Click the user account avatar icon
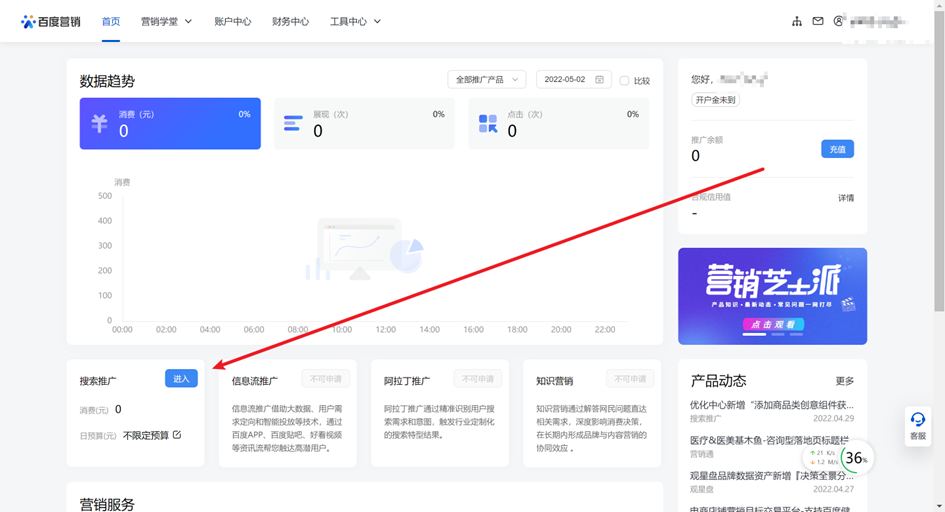945x512 pixels. coord(838,21)
